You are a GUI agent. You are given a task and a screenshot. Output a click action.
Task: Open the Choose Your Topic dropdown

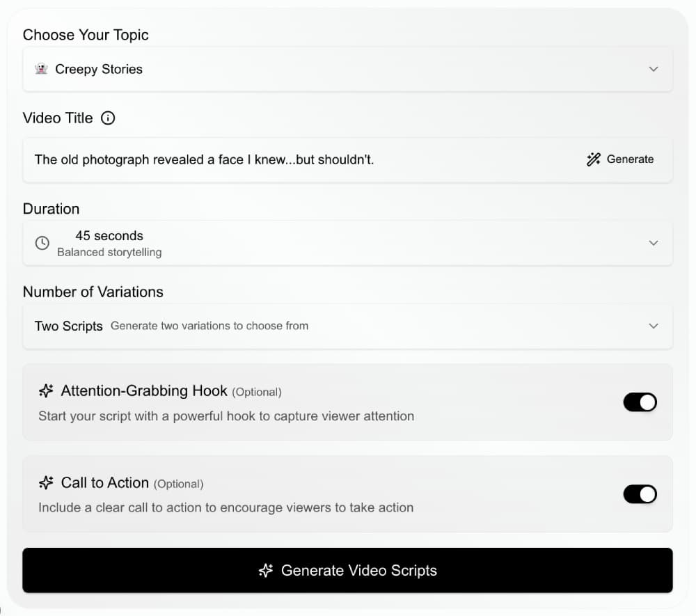tap(653, 69)
